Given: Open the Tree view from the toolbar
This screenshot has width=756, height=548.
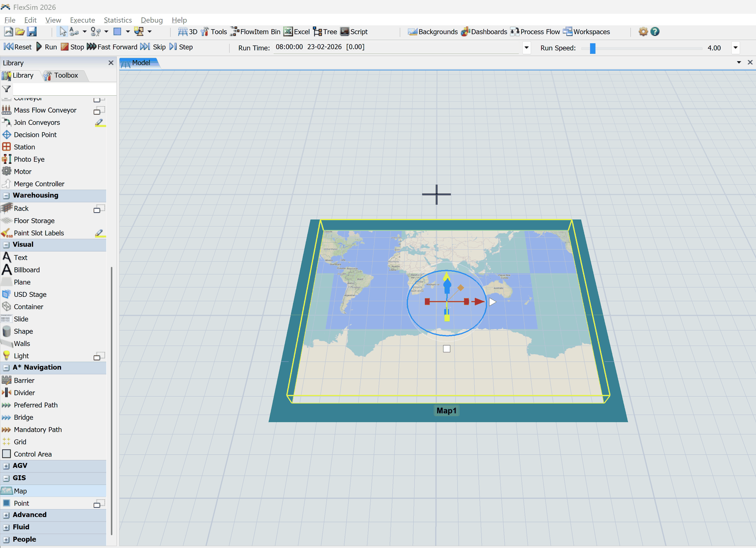Looking at the screenshot, I should pos(317,31).
